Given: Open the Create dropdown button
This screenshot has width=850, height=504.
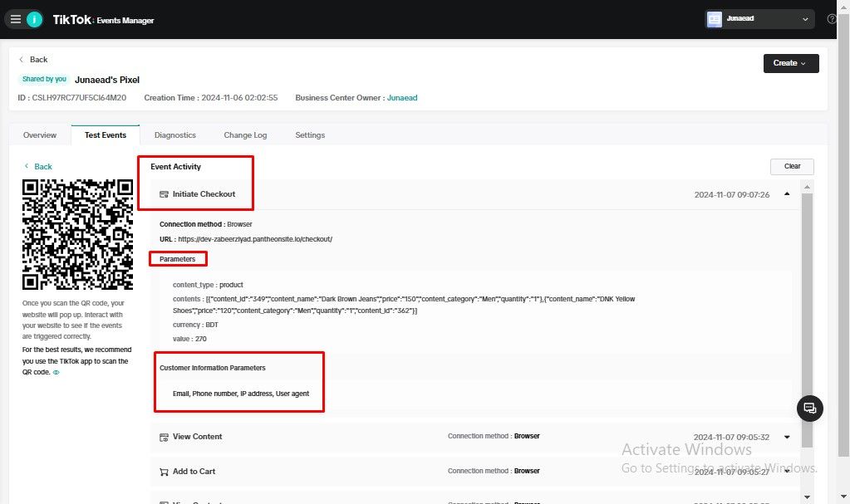Looking at the screenshot, I should coord(791,63).
